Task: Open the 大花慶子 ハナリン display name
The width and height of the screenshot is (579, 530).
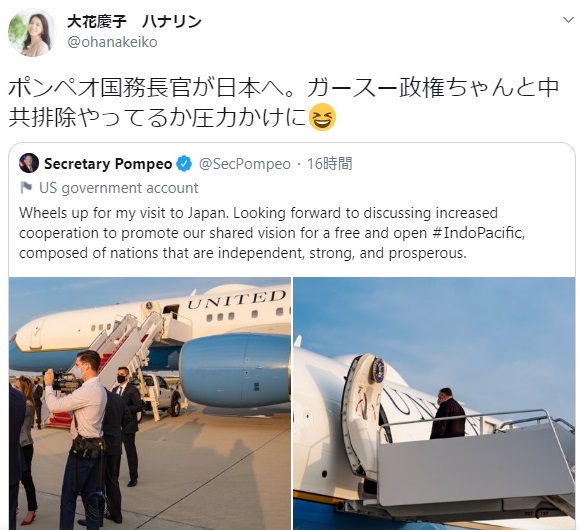Action: click(134, 22)
